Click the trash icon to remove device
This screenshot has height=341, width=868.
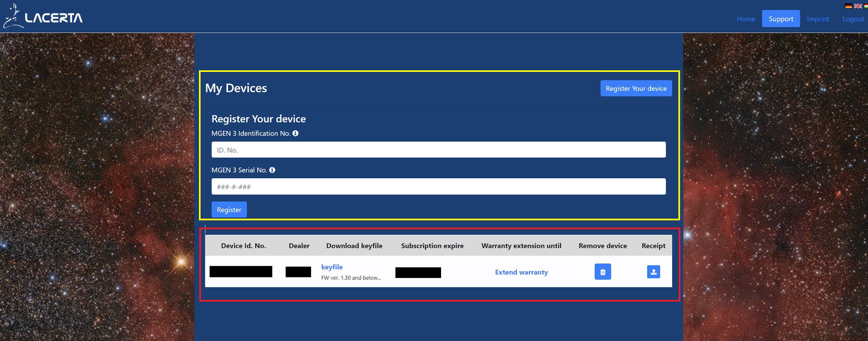(603, 272)
